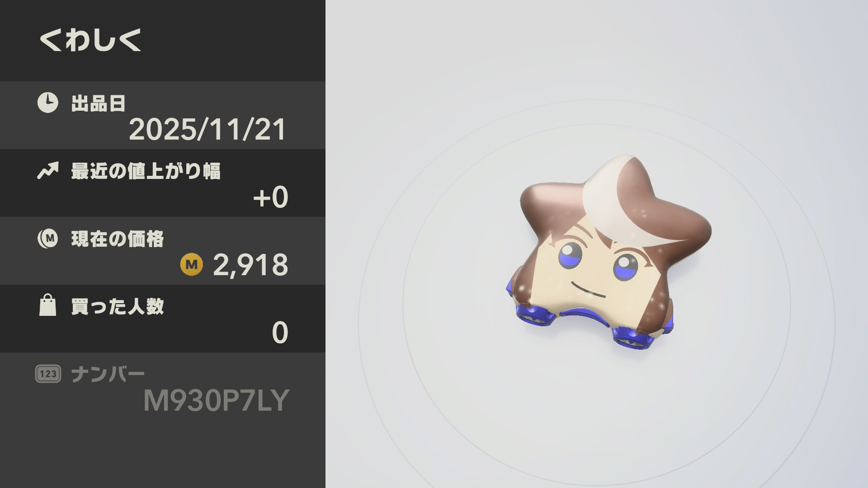Click the item number M930P7LY

(x=216, y=401)
